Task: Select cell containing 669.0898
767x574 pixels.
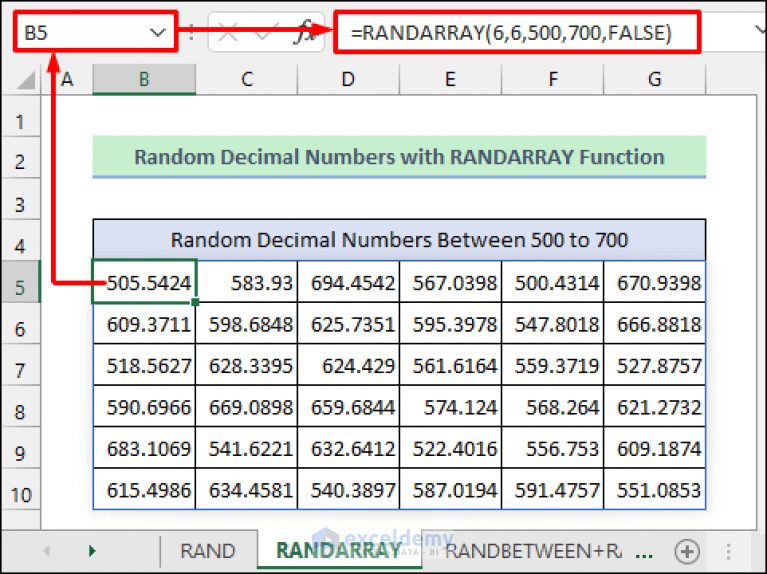Action: pos(247,406)
